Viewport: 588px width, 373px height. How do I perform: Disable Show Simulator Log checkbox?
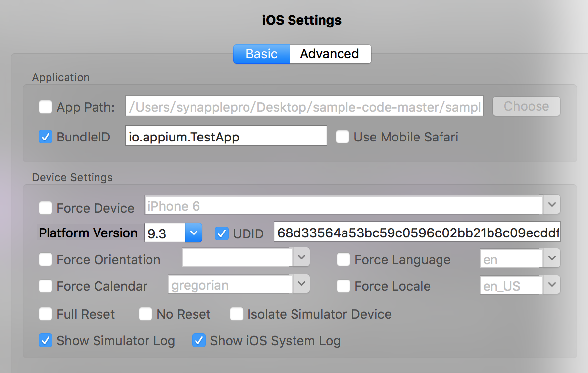[x=46, y=340]
